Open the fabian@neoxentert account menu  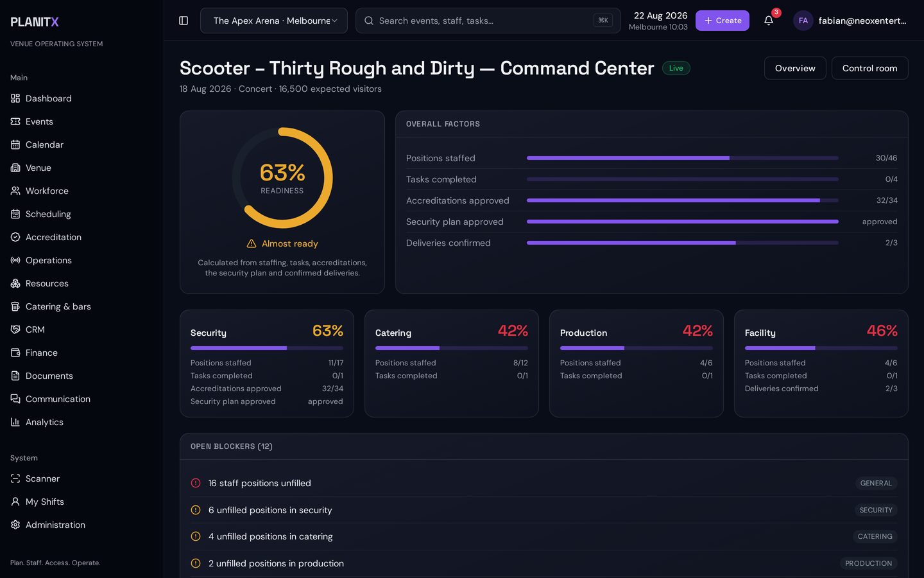[851, 21]
